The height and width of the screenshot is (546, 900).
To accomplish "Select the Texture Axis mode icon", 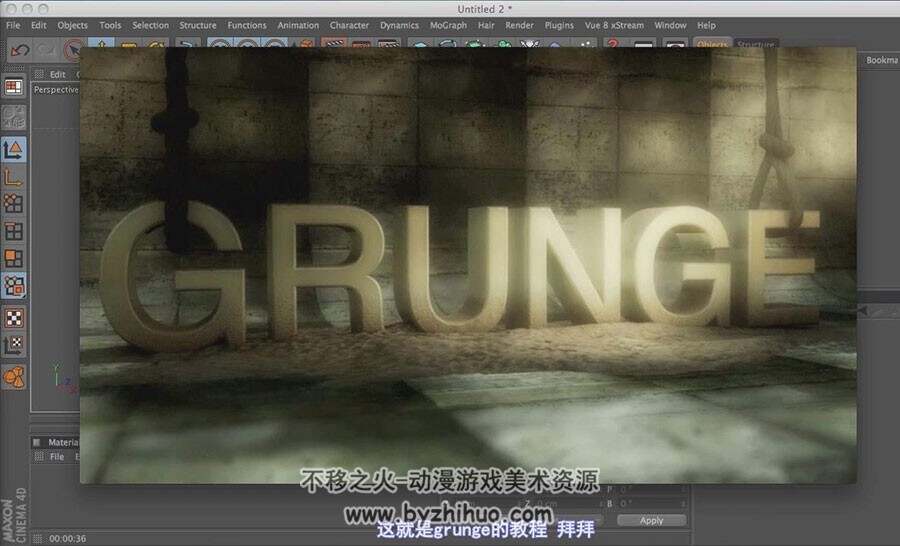I will point(13,345).
